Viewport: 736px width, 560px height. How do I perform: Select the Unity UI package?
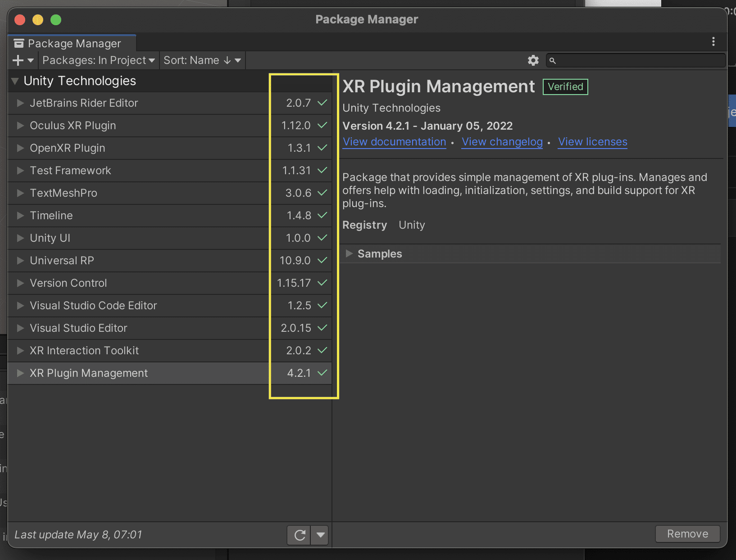pos(169,238)
